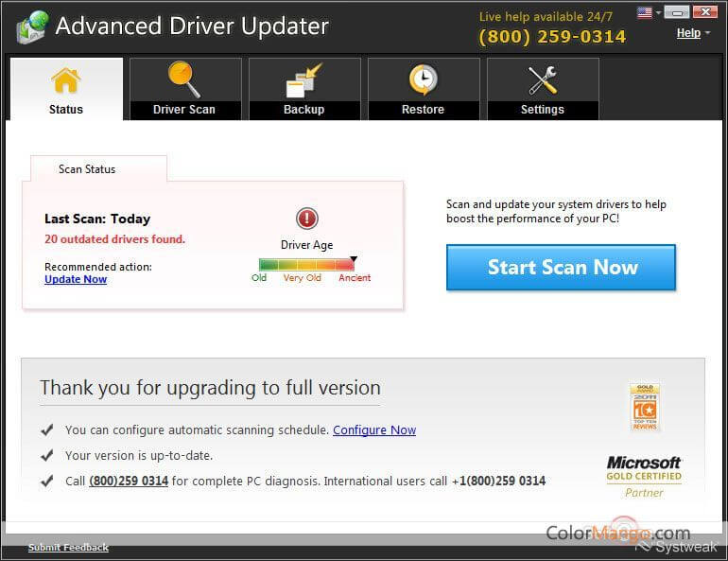The height and width of the screenshot is (561, 728).
Task: Click the Submit Feedback link
Action: click(68, 548)
